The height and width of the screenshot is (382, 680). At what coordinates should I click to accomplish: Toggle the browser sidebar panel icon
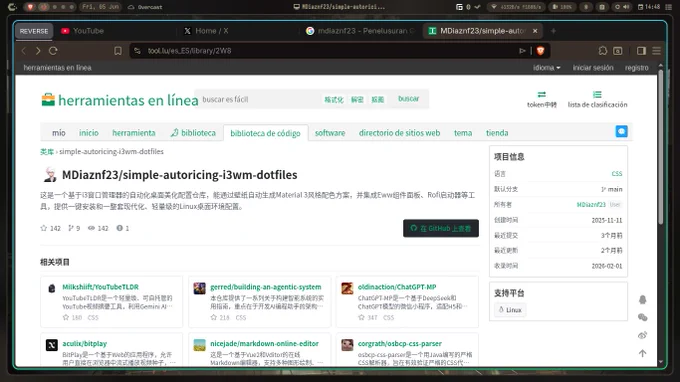tap(641, 51)
